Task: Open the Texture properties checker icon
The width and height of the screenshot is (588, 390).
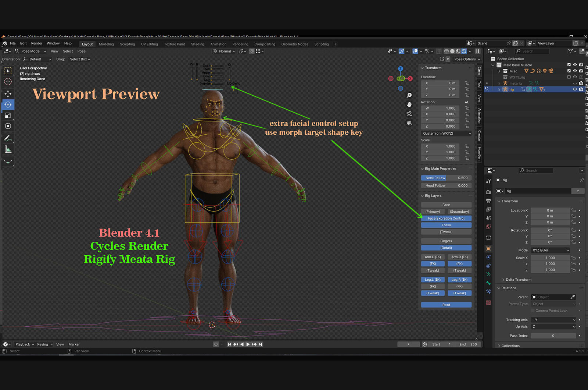Action: click(488, 302)
